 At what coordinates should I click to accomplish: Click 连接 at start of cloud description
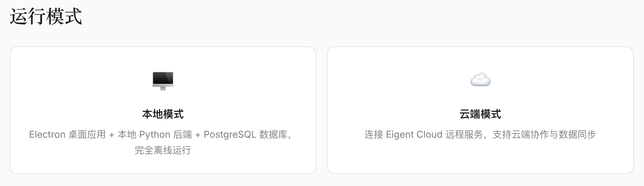374,135
